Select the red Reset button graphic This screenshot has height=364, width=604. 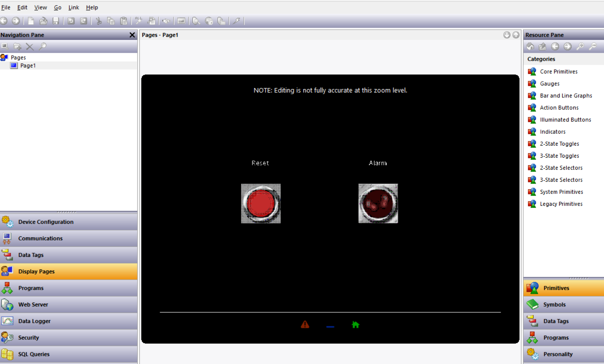click(261, 203)
